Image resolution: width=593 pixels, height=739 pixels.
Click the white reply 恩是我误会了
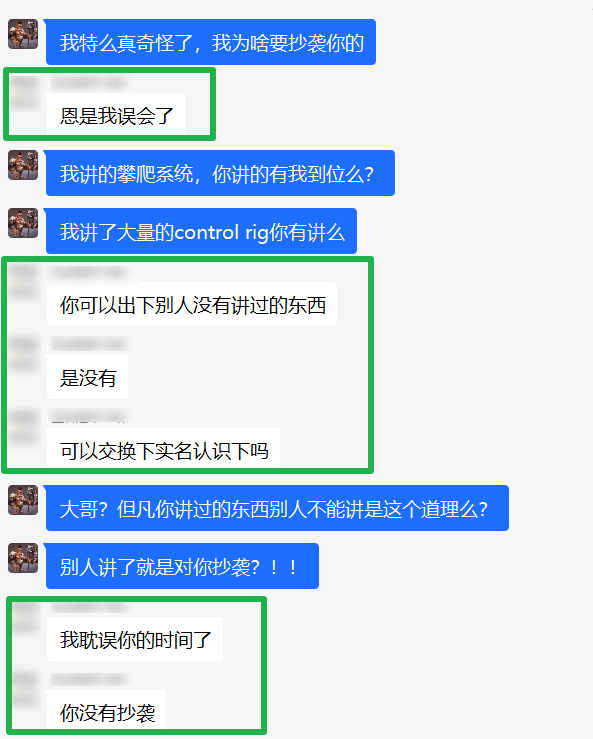click(115, 115)
